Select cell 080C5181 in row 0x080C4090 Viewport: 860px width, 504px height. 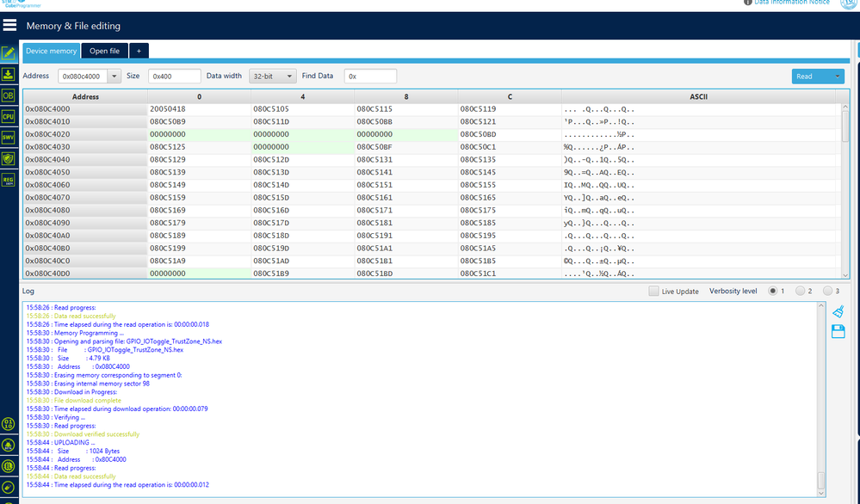click(x=405, y=223)
